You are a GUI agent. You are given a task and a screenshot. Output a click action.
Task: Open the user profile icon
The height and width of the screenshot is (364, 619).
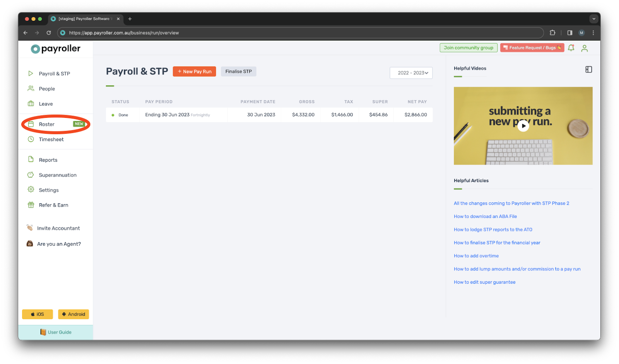(584, 48)
